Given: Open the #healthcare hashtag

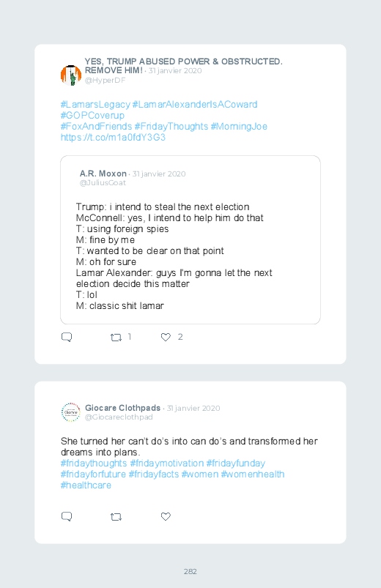Looking at the screenshot, I should tap(86, 485).
